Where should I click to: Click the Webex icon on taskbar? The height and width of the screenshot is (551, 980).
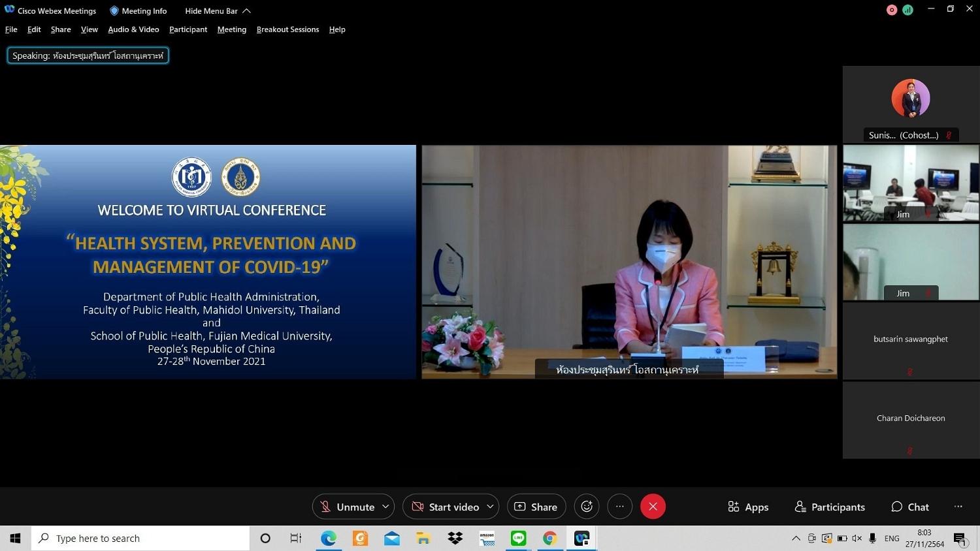(x=581, y=539)
